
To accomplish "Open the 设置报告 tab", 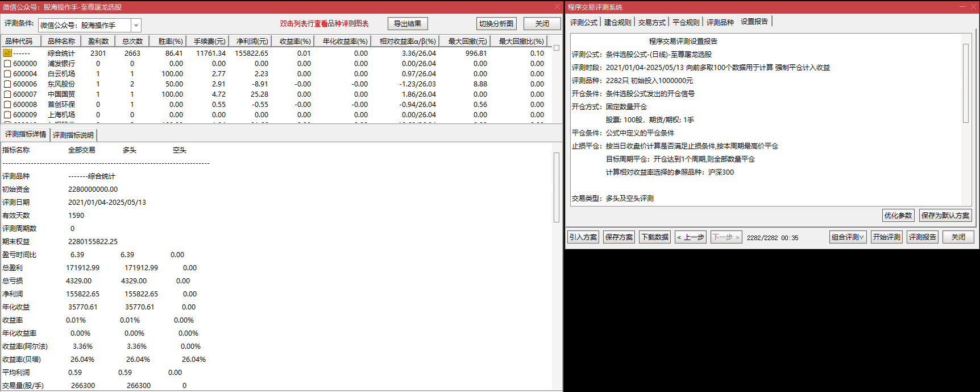I will (x=754, y=22).
